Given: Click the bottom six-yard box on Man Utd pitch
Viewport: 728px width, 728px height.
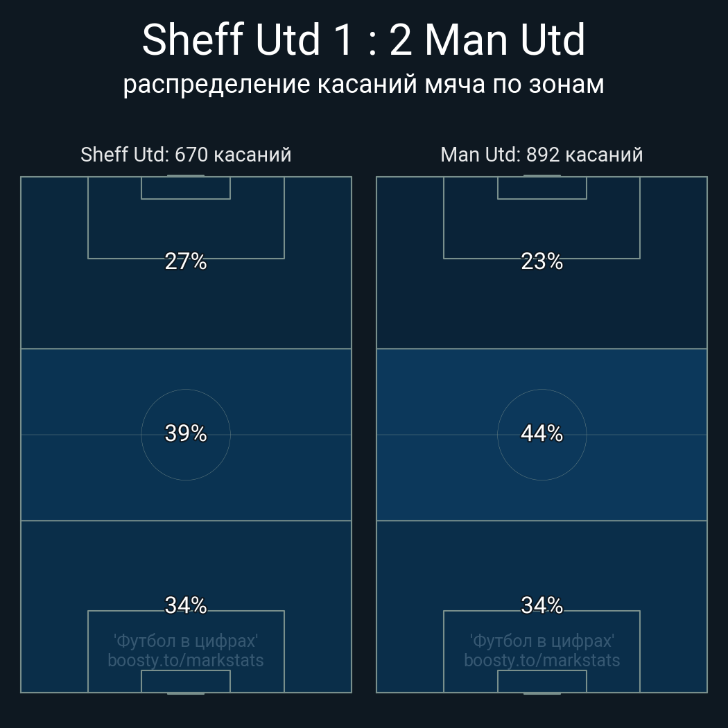Looking at the screenshot, I should [541, 681].
